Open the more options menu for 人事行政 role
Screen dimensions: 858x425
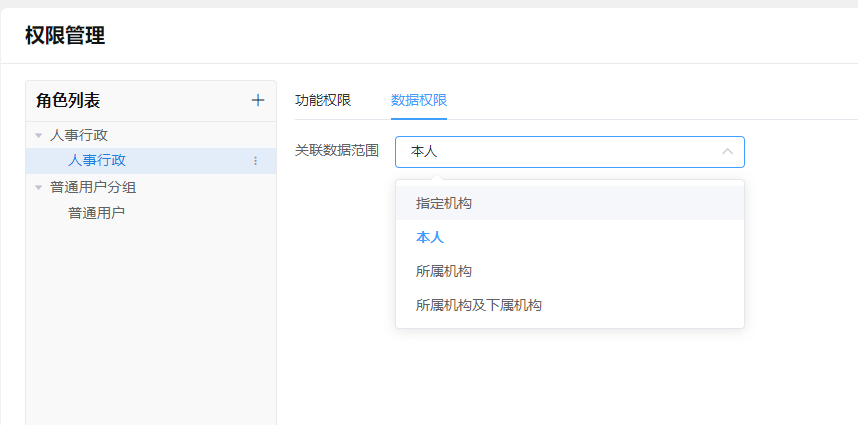click(255, 161)
